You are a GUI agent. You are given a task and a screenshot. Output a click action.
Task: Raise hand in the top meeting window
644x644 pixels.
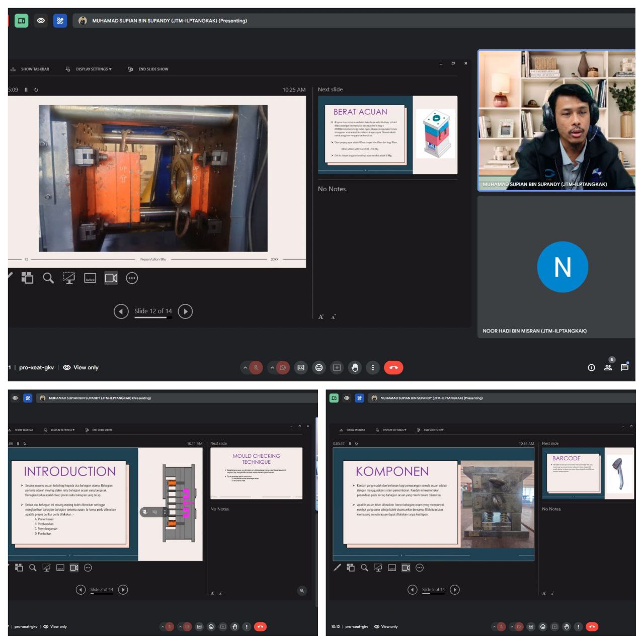click(x=355, y=368)
